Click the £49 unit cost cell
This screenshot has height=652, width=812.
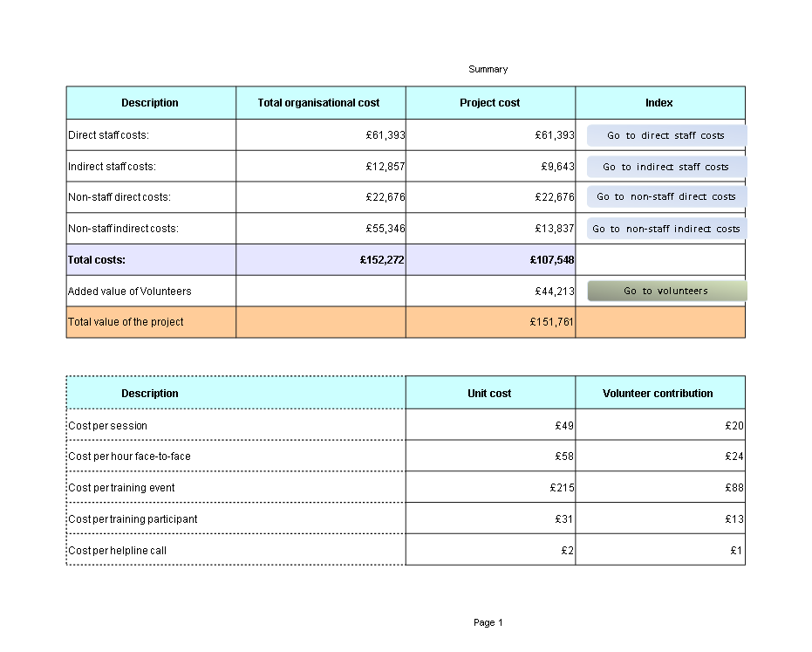click(x=491, y=426)
